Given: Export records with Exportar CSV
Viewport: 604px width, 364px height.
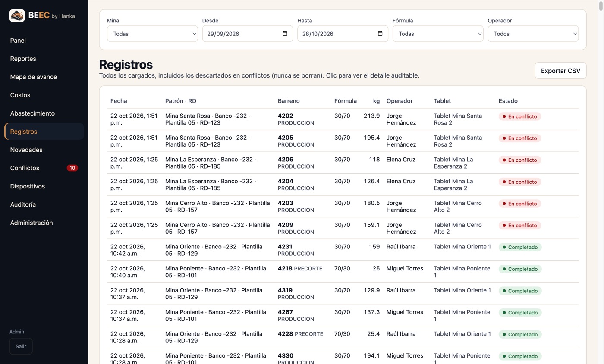Looking at the screenshot, I should [x=560, y=71].
